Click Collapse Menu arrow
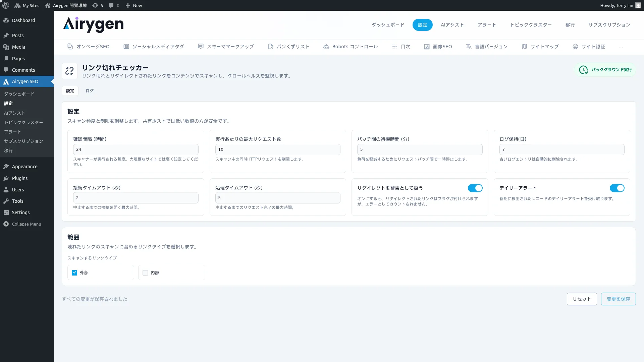Image resolution: width=644 pixels, height=362 pixels. click(27, 224)
